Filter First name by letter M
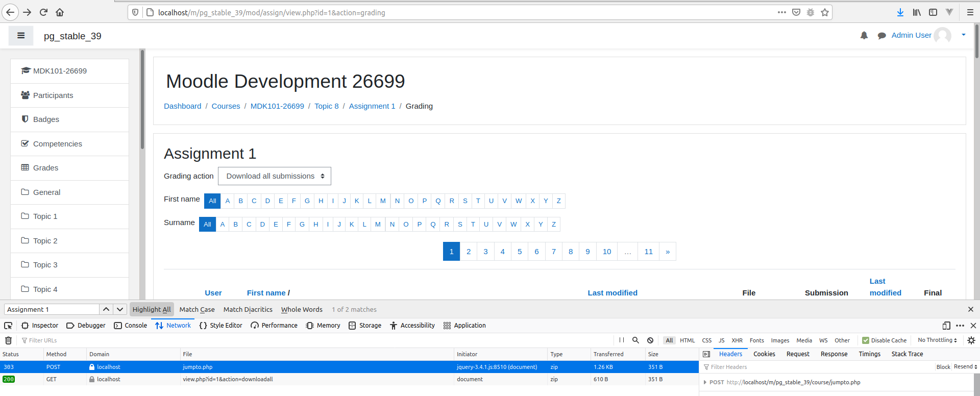Viewport: 980px width, 396px height. point(383,201)
